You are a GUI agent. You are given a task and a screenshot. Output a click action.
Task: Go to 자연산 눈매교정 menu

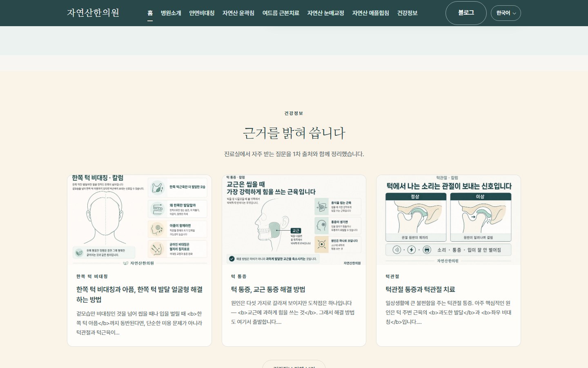pyautogui.click(x=326, y=13)
